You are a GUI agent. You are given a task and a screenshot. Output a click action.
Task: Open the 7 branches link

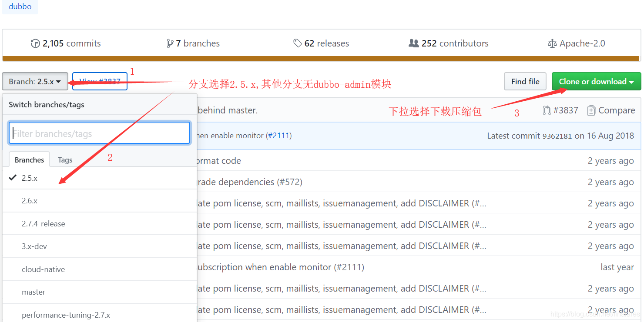pos(193,43)
